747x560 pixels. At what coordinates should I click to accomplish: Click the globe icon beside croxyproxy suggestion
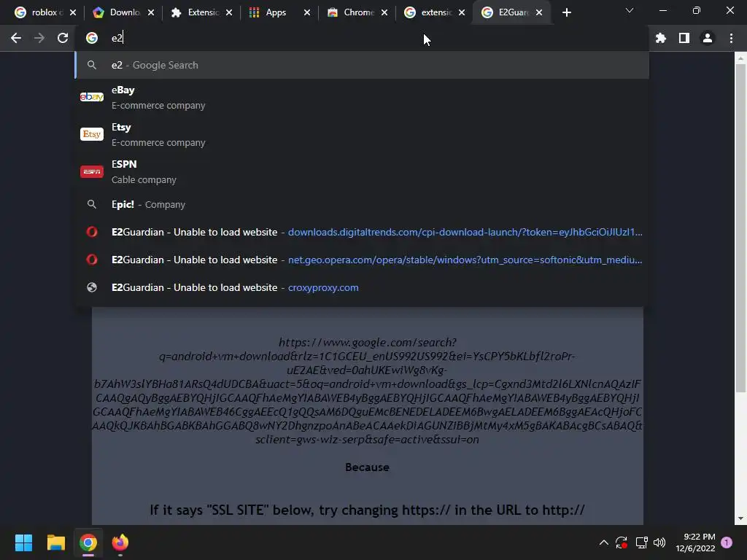pyautogui.click(x=91, y=287)
